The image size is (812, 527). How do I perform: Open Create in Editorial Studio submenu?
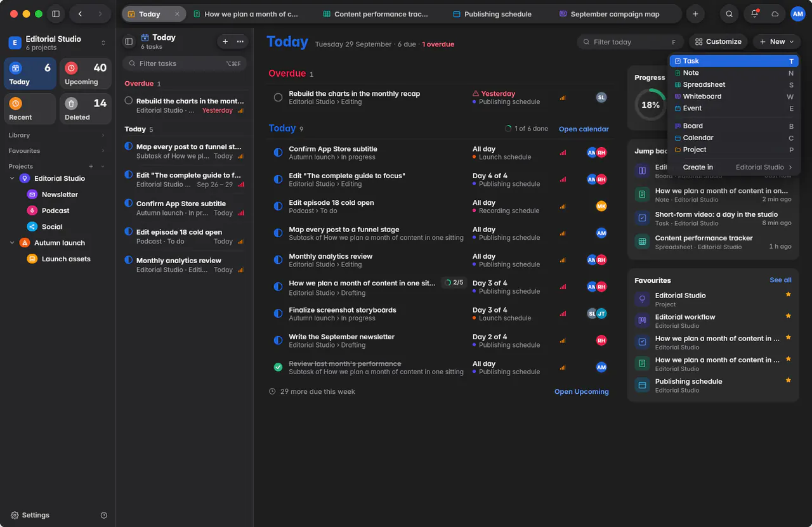(735, 167)
